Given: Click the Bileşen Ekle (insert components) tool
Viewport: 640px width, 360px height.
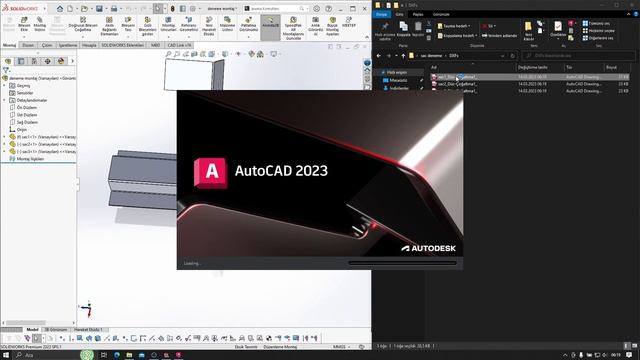Looking at the screenshot, I should [x=24, y=24].
